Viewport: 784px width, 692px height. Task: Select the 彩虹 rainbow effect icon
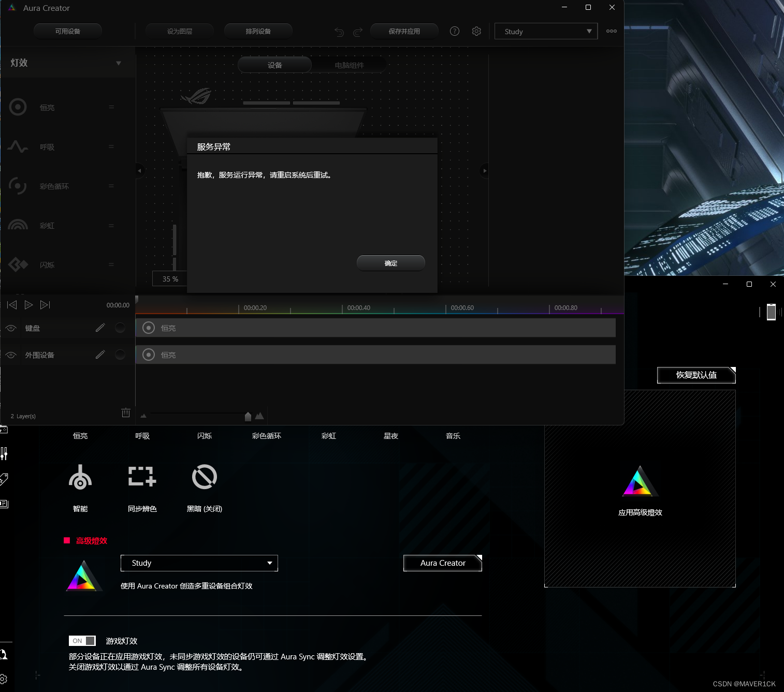(x=18, y=224)
